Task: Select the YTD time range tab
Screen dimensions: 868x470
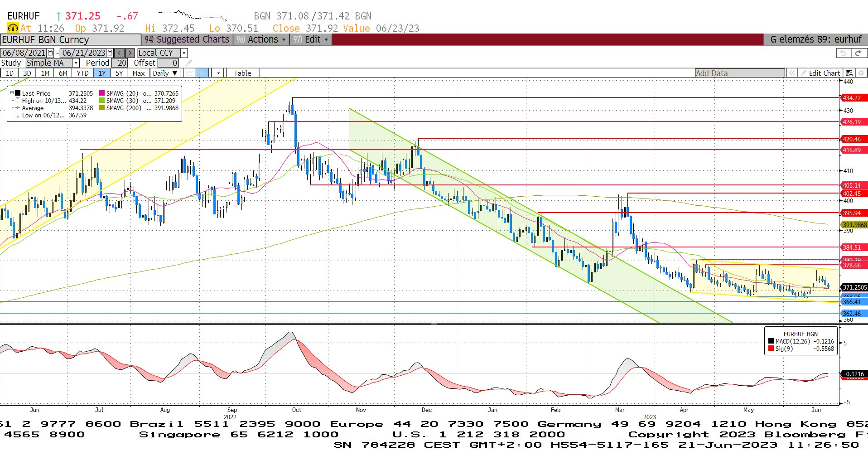Action: pyautogui.click(x=82, y=73)
